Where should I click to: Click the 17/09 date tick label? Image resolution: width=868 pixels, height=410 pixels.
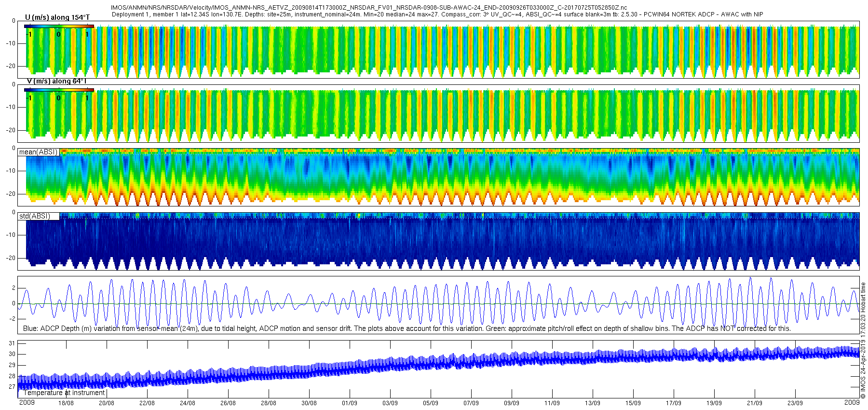pyautogui.click(x=673, y=403)
